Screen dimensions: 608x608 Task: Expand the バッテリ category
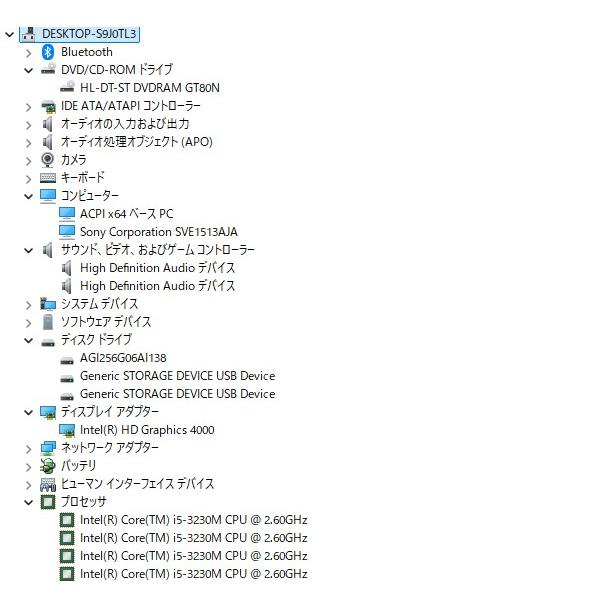(28, 467)
